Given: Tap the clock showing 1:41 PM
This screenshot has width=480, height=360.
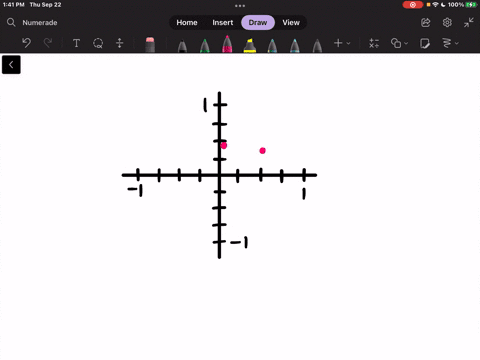Looking at the screenshot, I should (x=14, y=5).
